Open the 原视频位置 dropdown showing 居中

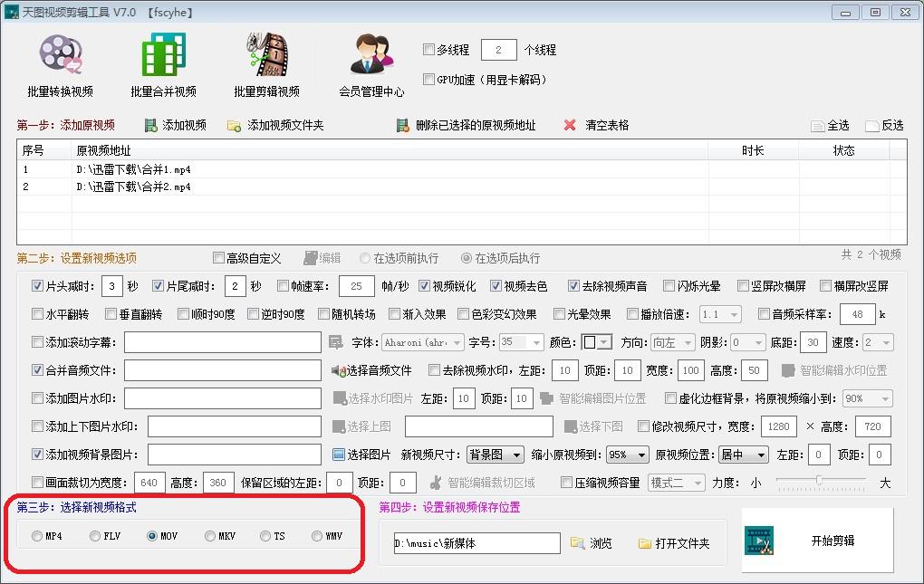point(744,455)
